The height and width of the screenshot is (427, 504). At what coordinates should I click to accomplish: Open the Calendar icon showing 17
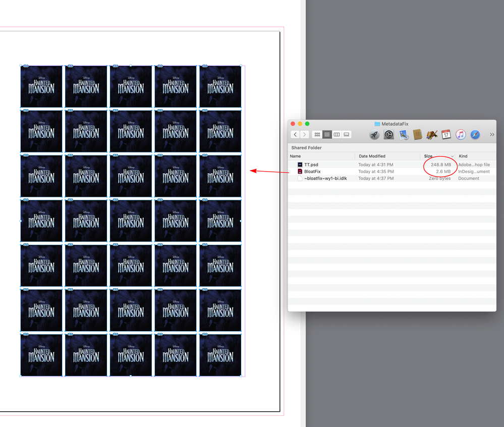[446, 134]
